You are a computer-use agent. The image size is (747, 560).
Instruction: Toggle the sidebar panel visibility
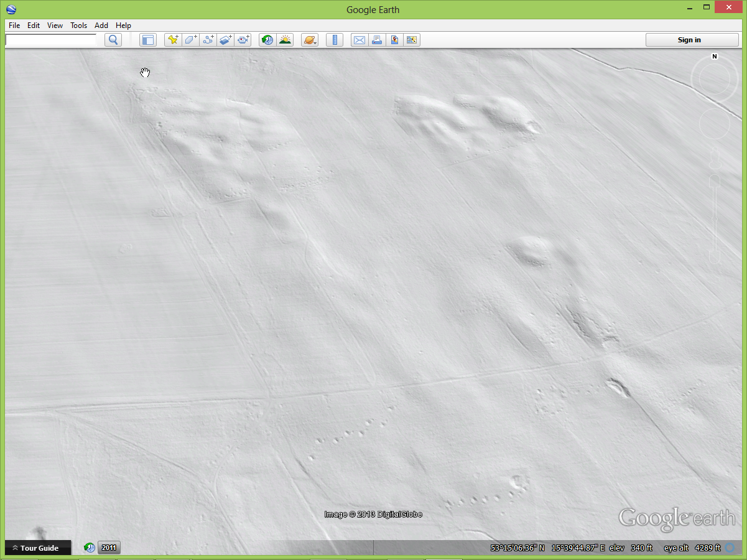pos(147,40)
